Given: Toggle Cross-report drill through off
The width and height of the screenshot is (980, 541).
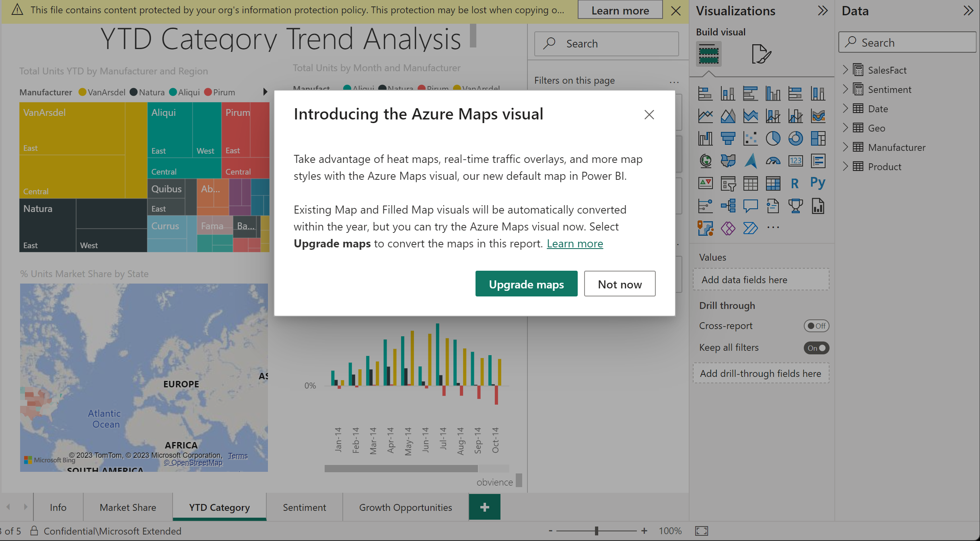Looking at the screenshot, I should 816,326.
